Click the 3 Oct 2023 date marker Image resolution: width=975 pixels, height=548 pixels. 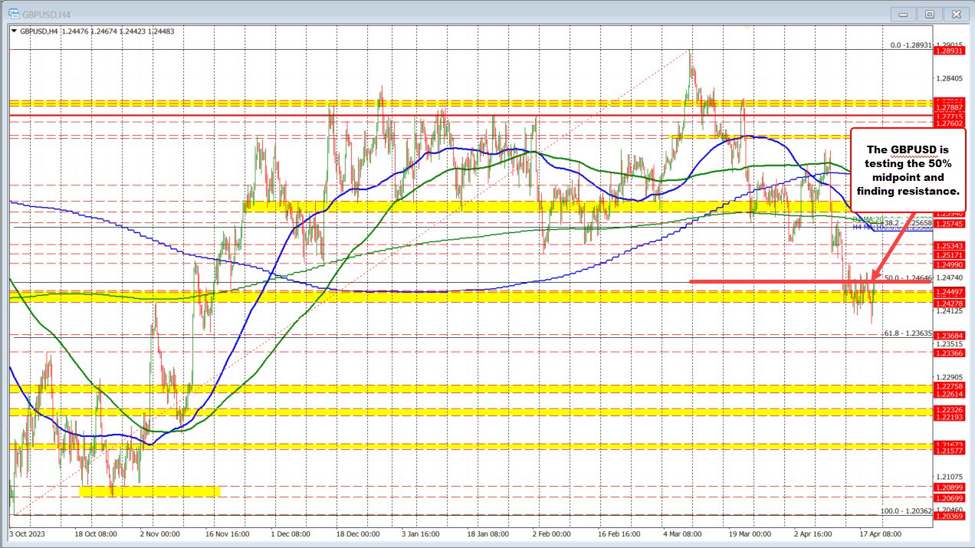[x=31, y=534]
